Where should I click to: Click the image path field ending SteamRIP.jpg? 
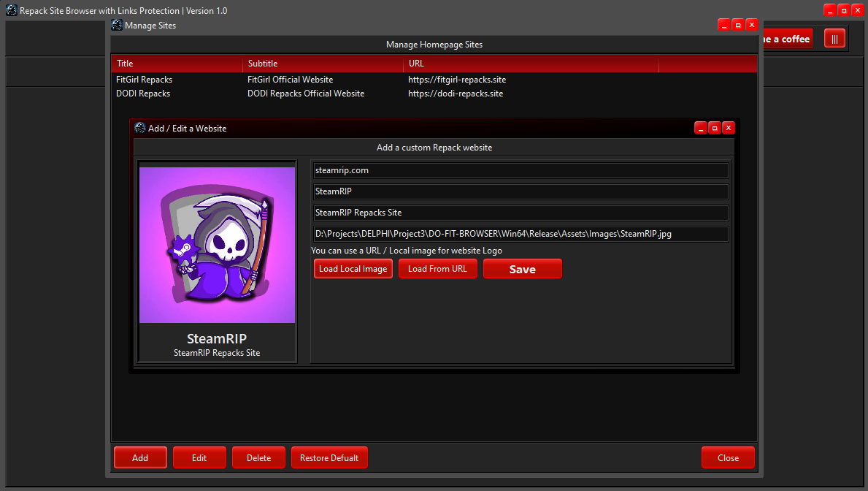521,234
